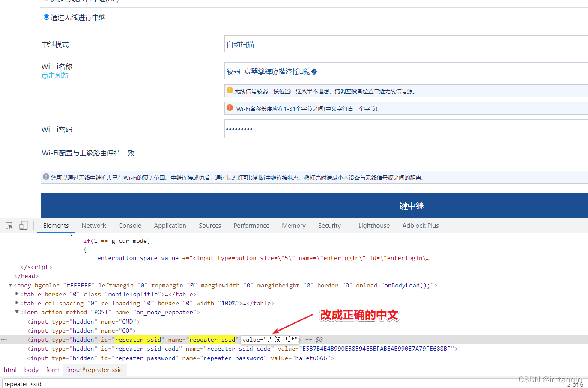
Task: Open the Console tab
Action: pos(130,226)
